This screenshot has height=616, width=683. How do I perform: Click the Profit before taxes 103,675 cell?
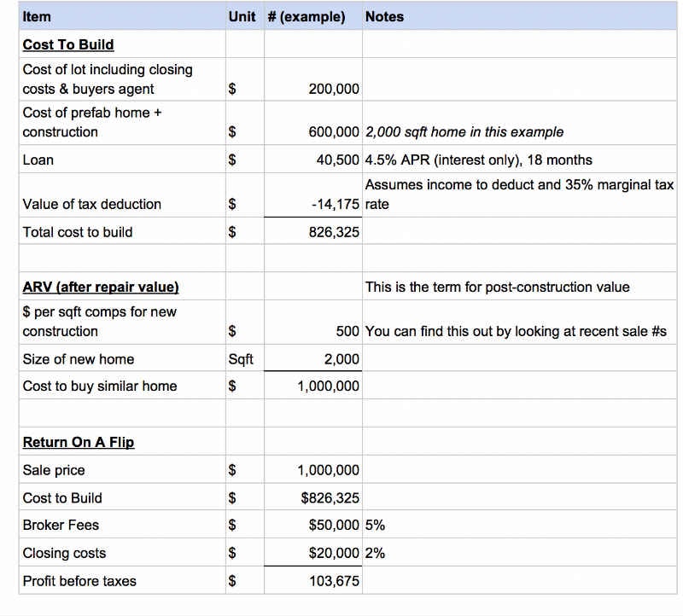coord(313,580)
